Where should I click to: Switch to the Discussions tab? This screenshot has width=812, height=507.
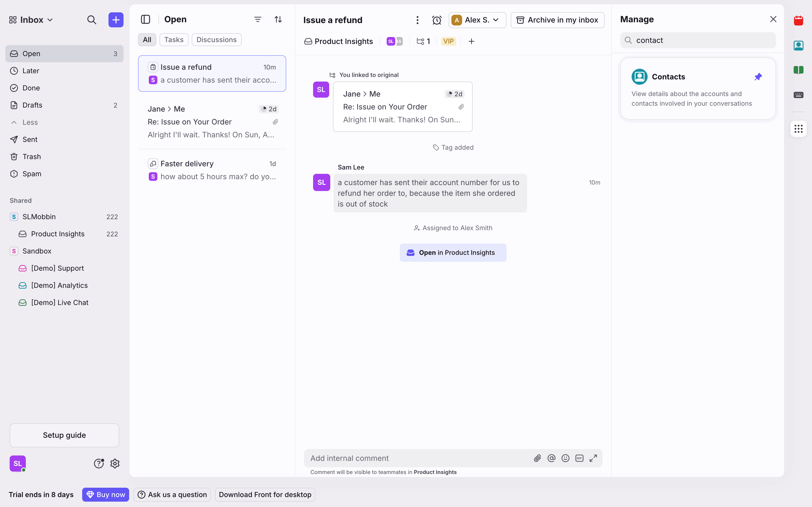tap(216, 40)
